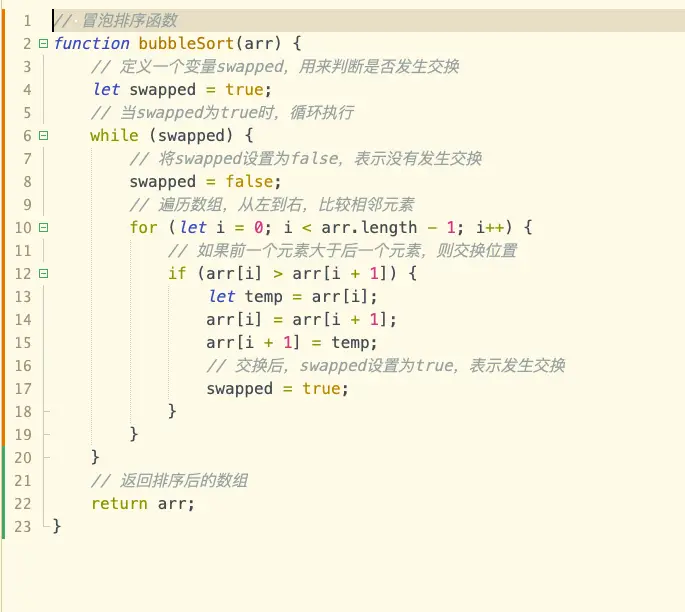Click 'i++' in the for loop header
Viewport: 685px width, 612px height.
click(x=490, y=228)
